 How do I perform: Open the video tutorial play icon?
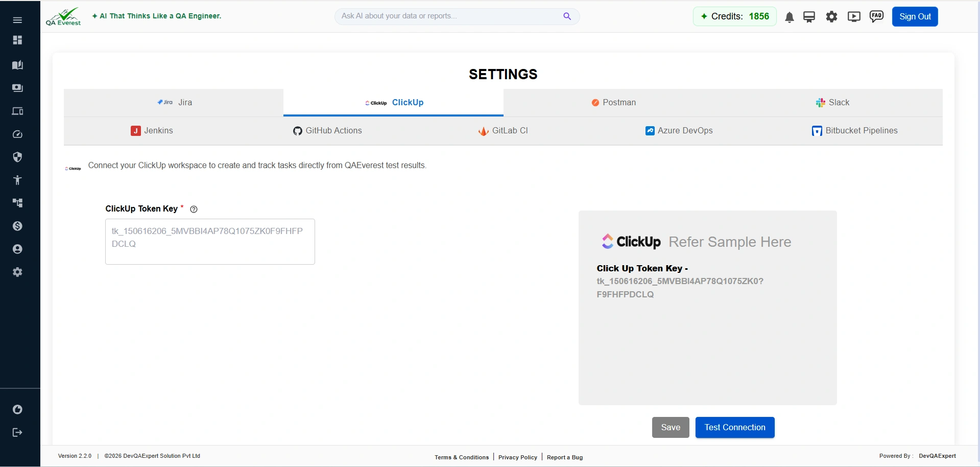pos(854,17)
